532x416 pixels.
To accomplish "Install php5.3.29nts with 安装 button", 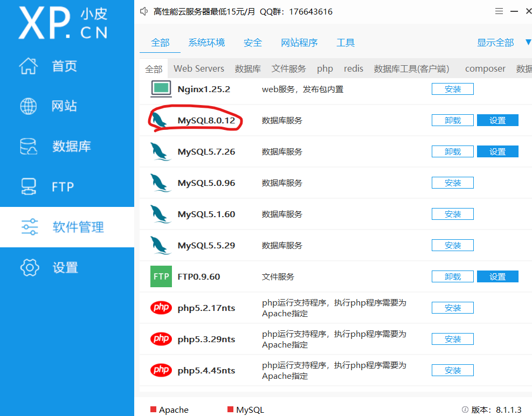I will point(453,339).
